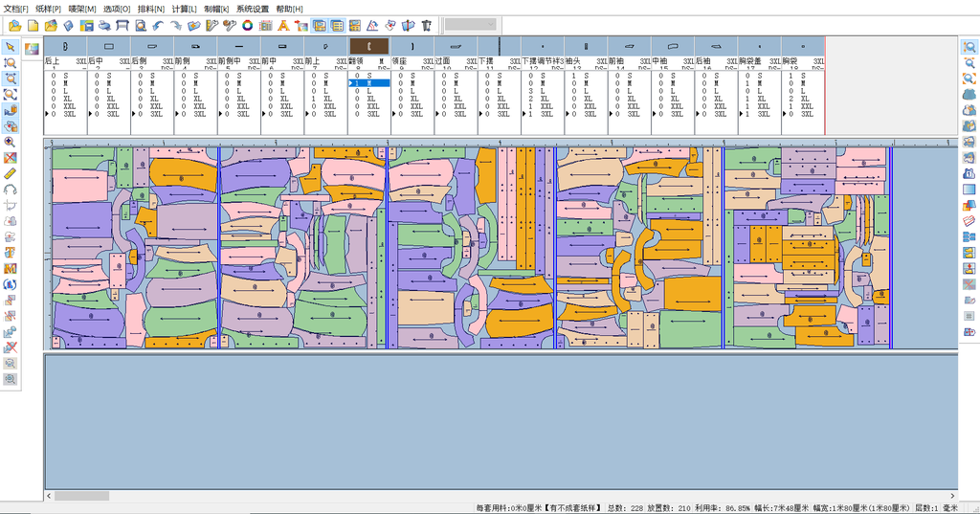Viewport: 980px width, 514px height.
Task: Open the 选项[O] menu
Action: (x=117, y=9)
